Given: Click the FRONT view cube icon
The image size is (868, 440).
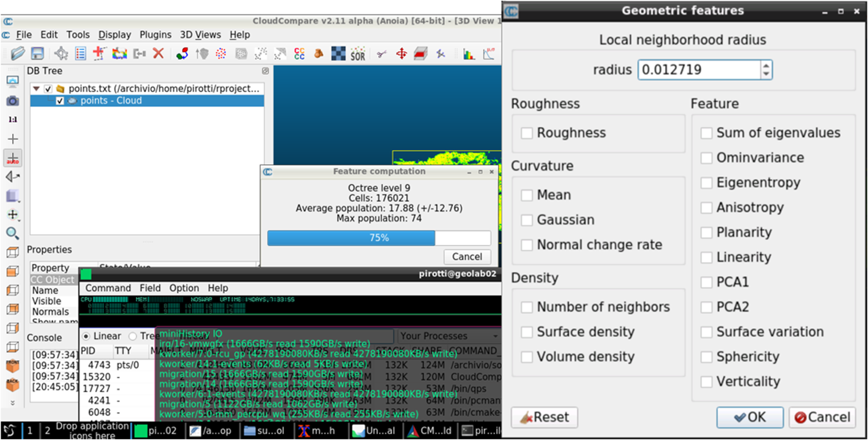Looking at the screenshot, I should pyautogui.click(x=12, y=366).
